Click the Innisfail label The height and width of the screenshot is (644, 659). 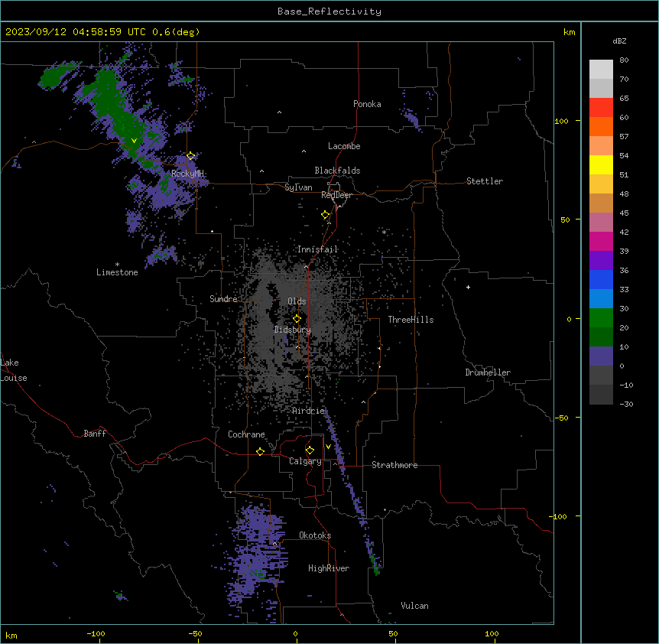pos(318,249)
